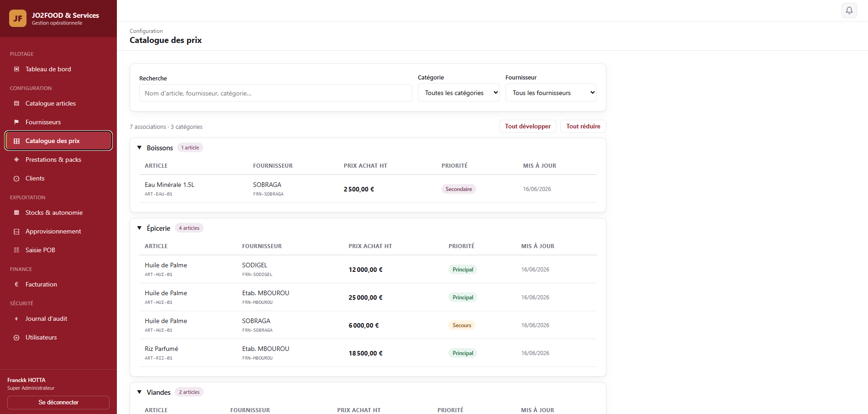868x414 pixels.
Task: Collapse the Épicerie category triangle
Action: 140,228
